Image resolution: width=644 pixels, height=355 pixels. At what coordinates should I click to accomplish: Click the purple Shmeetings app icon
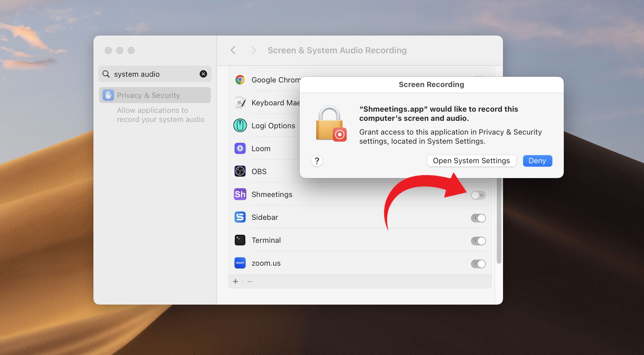240,194
